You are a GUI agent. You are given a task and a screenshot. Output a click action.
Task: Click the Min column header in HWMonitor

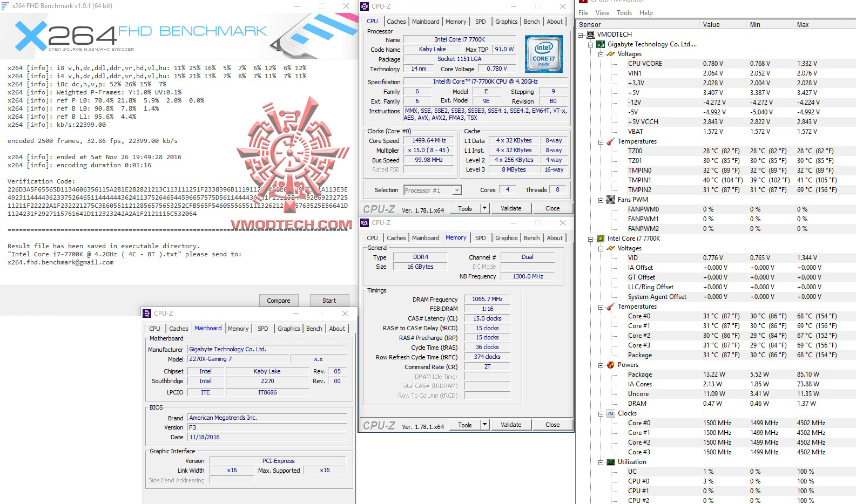point(769,24)
